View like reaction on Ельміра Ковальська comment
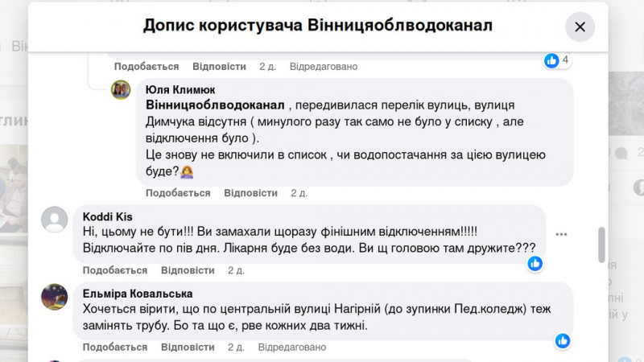644x362 pixels. tap(563, 340)
